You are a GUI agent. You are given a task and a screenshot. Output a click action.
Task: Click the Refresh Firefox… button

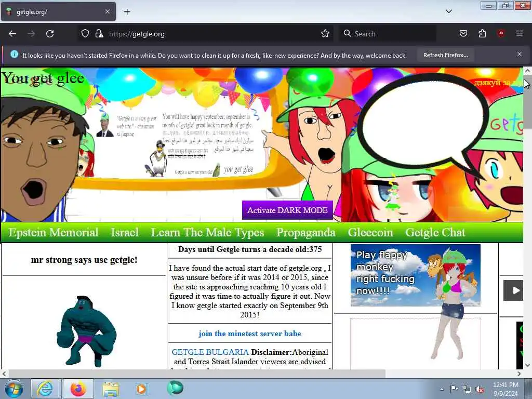coord(445,55)
